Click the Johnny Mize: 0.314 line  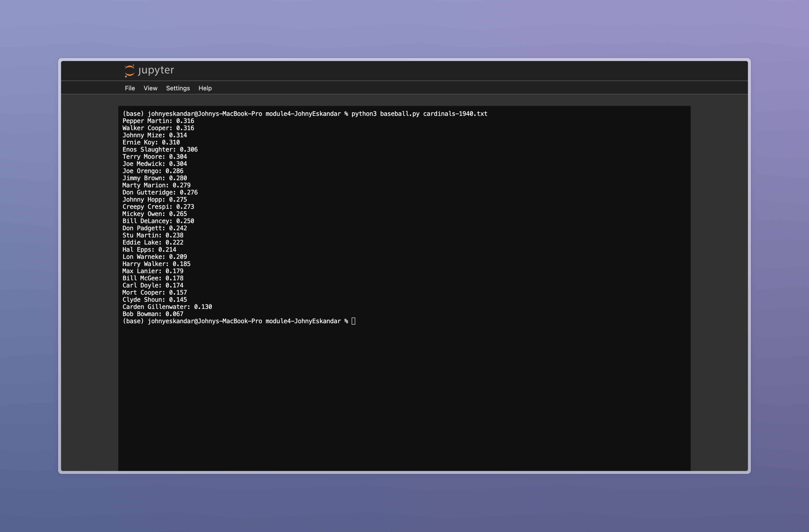154,135
